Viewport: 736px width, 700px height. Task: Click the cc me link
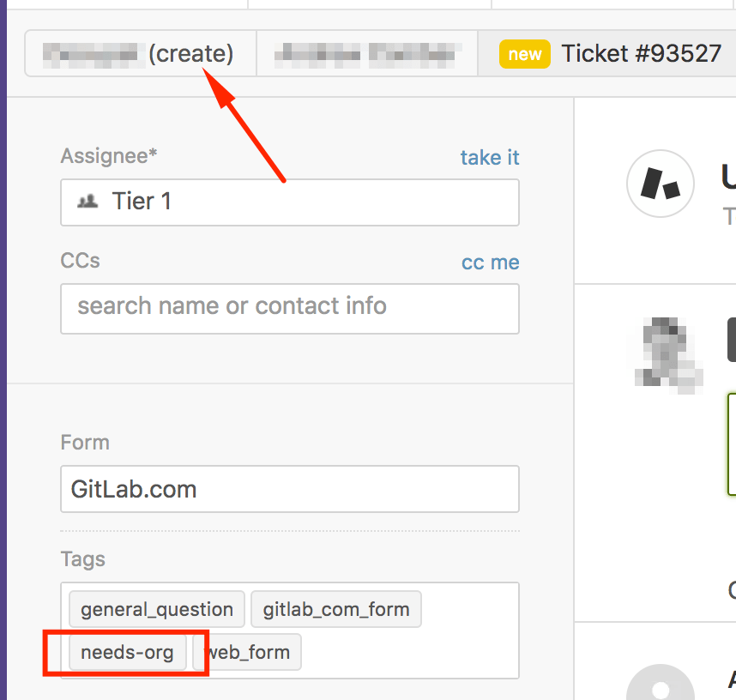(490, 262)
